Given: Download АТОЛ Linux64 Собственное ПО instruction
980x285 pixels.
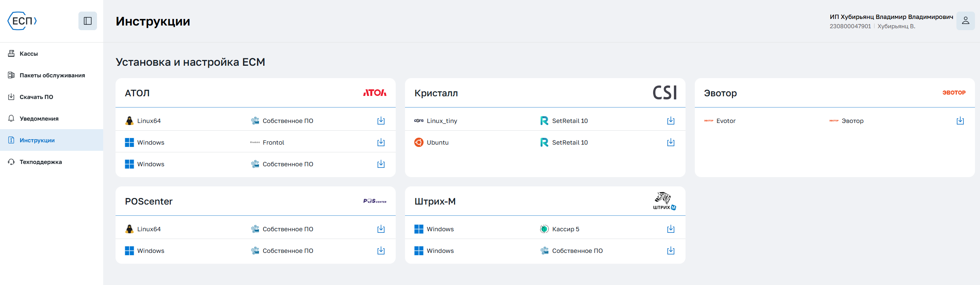Looking at the screenshot, I should (x=381, y=121).
